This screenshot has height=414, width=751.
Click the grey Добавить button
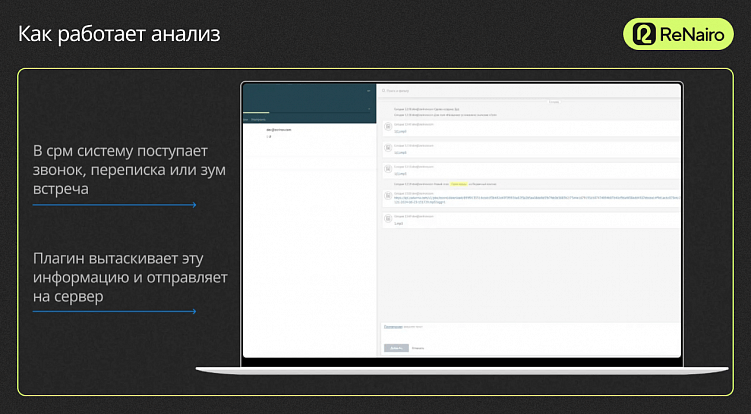[x=396, y=348]
